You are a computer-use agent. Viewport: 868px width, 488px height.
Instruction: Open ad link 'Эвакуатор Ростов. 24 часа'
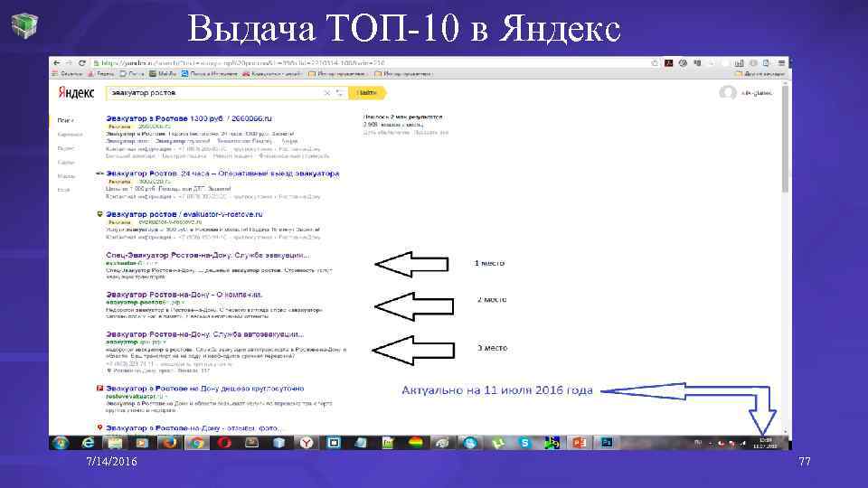222,174
